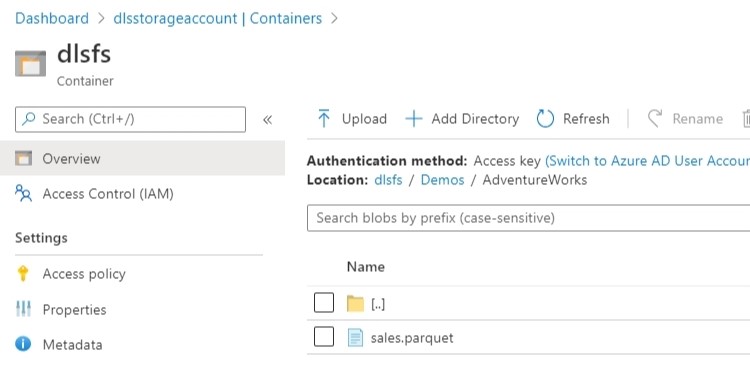Click AdventureWorks in the Location path
This screenshot has height=381, width=750.
tap(534, 180)
